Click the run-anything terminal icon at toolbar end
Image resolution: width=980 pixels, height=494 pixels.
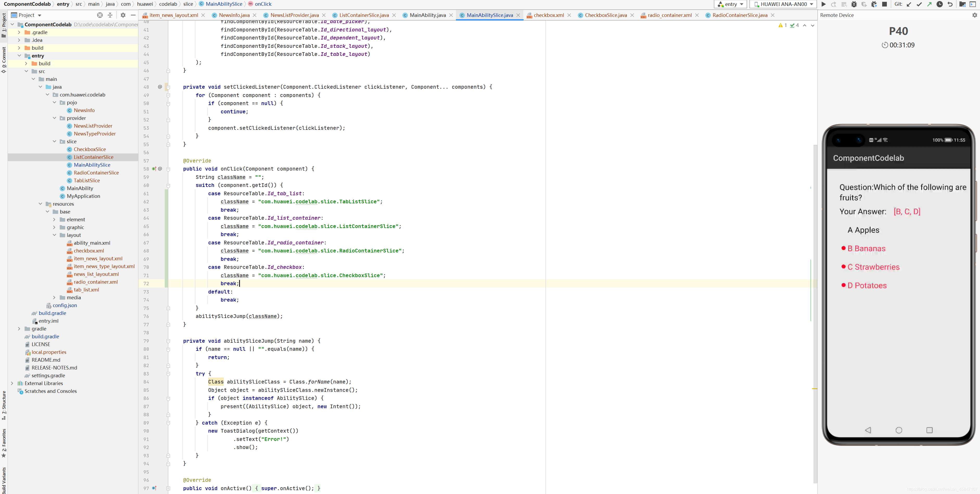[973, 4]
